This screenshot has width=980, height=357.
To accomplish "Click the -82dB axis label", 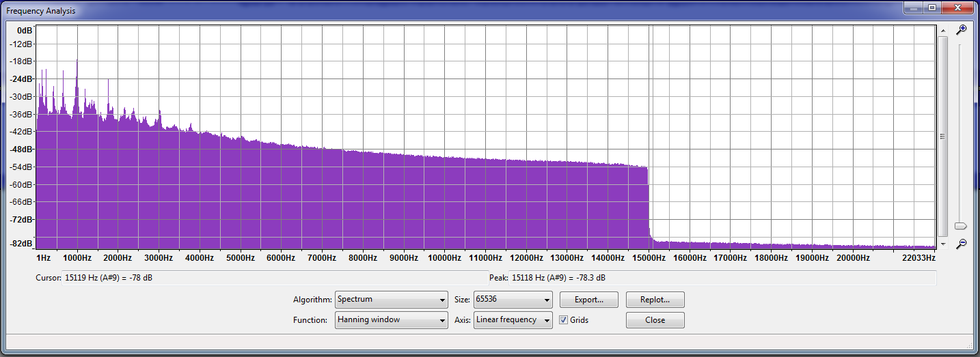I will click(22, 244).
